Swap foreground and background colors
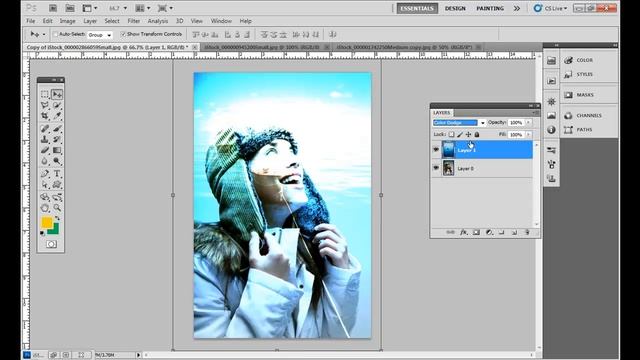This screenshot has height=360, width=640. click(x=57, y=218)
